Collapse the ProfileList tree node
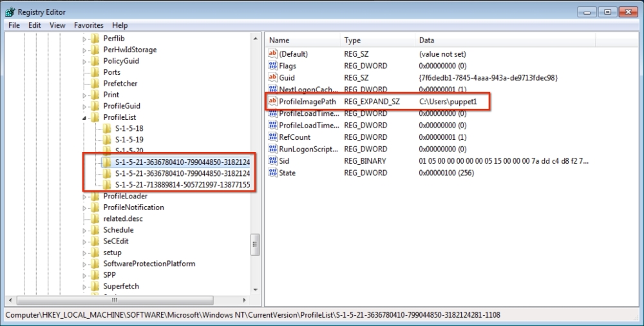This screenshot has width=644, height=326. click(84, 117)
